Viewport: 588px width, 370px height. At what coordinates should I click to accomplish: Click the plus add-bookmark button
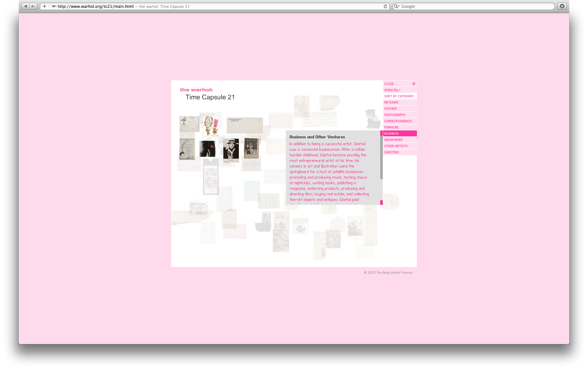point(45,6)
